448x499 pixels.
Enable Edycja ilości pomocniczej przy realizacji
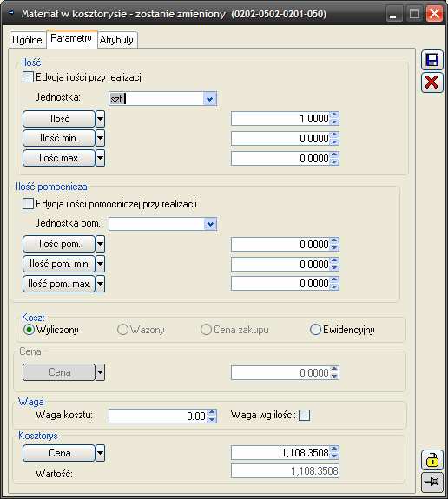pos(28,204)
